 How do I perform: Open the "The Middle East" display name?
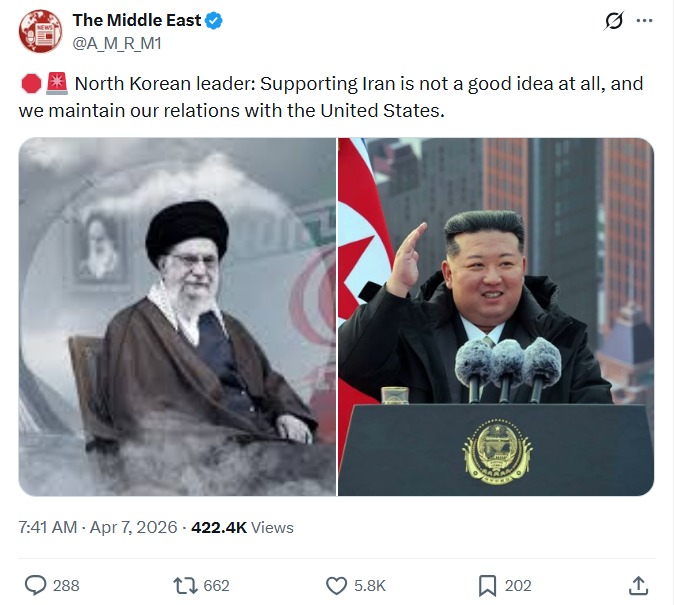click(136, 20)
